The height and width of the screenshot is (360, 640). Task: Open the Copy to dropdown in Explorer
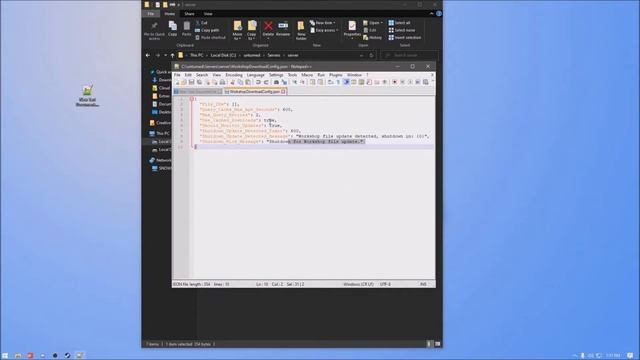click(x=252, y=31)
